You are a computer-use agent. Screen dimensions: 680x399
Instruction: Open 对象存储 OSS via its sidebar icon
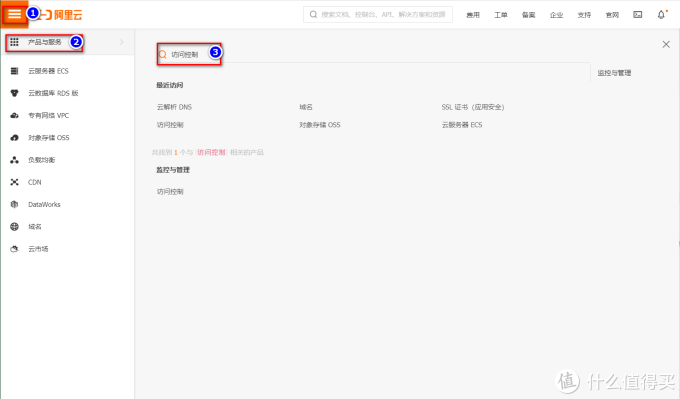(x=14, y=137)
